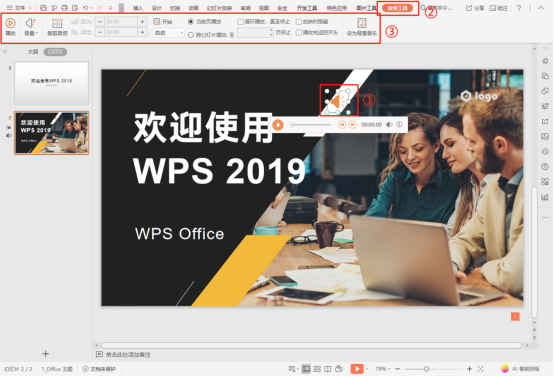554x377 pixels.
Task: Enable loop playback until stopped checkbox
Action: pyautogui.click(x=241, y=22)
